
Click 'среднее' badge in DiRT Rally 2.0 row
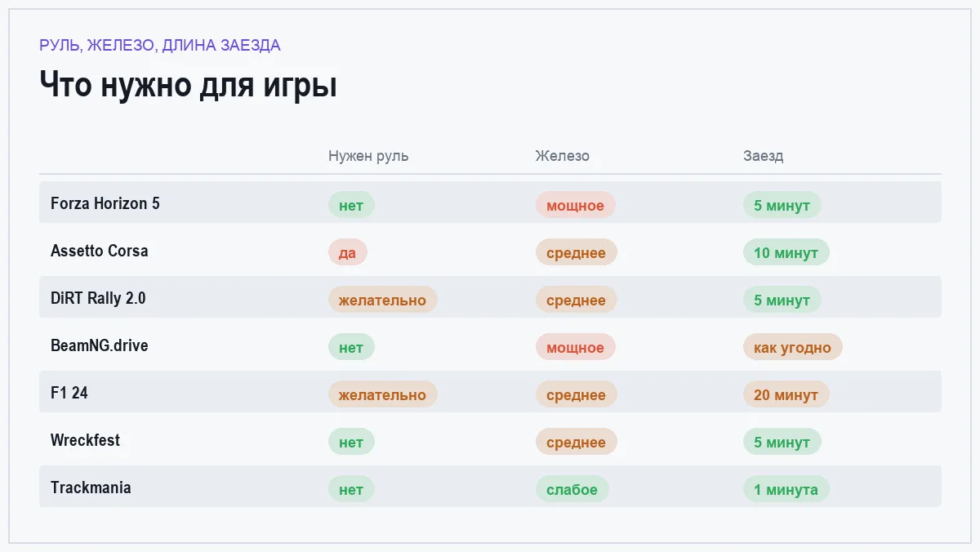577,300
